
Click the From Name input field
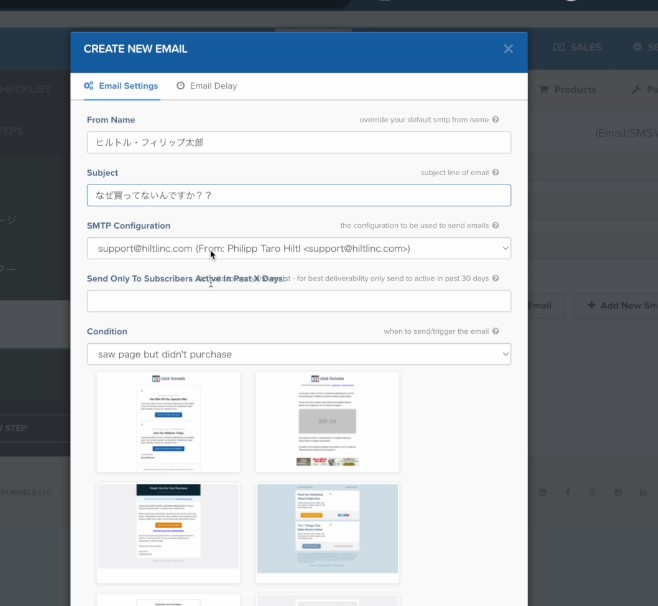coord(299,142)
